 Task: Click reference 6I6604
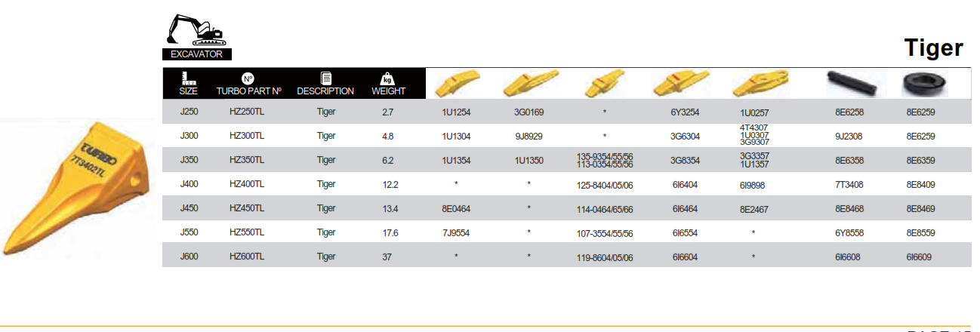(x=684, y=257)
